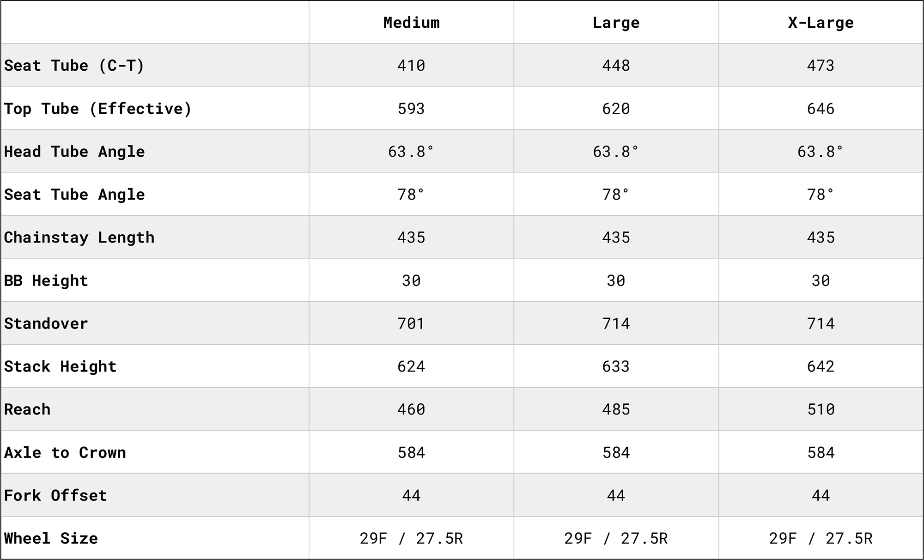The height and width of the screenshot is (560, 924).
Task: Click the BB Height row label
Action: (46, 280)
